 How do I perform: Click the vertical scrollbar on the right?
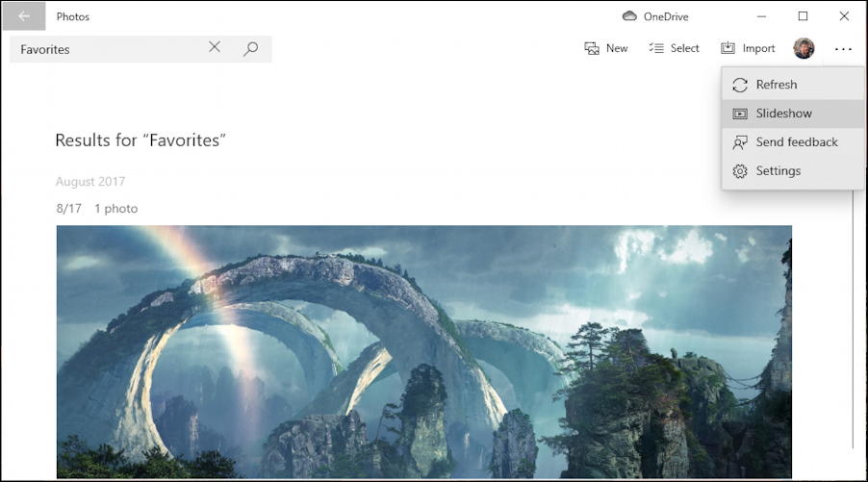(855, 321)
